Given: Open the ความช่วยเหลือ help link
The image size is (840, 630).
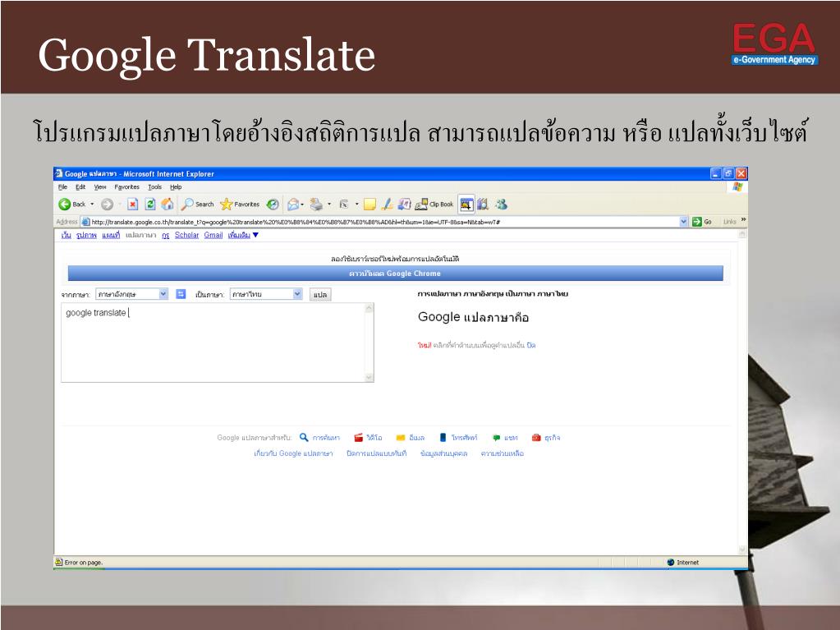Looking at the screenshot, I should (x=502, y=453).
